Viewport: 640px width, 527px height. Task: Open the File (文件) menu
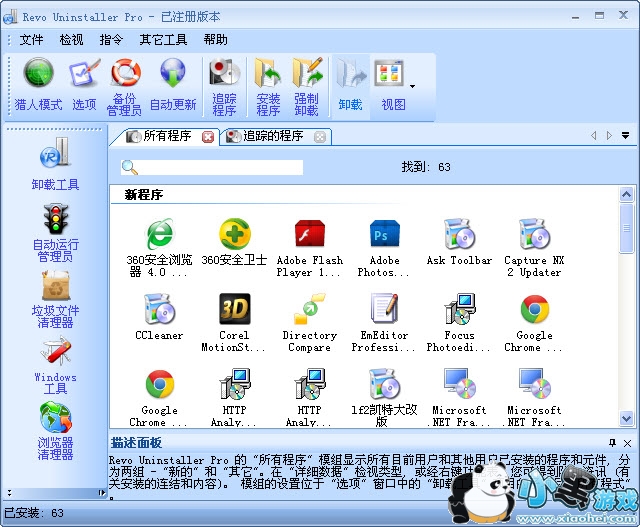pyautogui.click(x=32, y=40)
